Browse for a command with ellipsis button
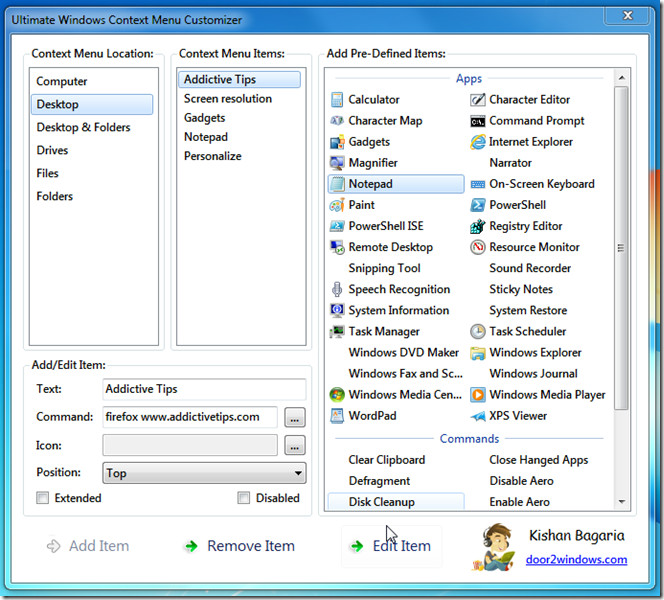The width and height of the screenshot is (664, 600). coord(295,418)
